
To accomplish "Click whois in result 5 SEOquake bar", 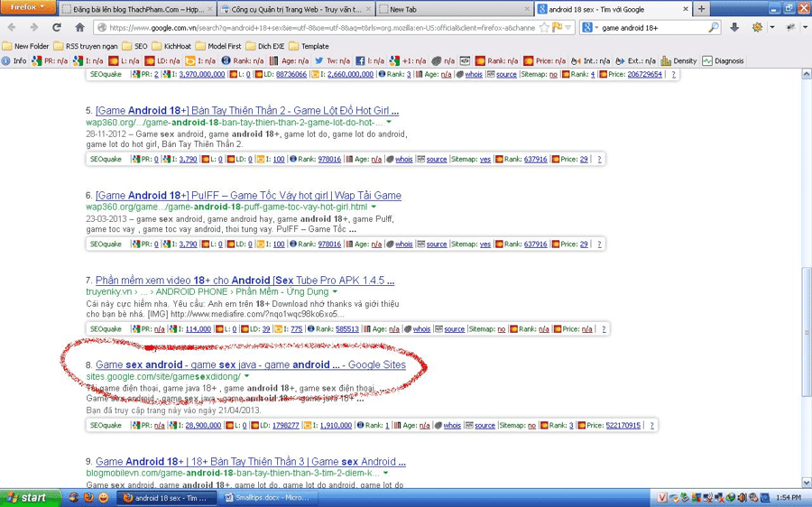I will click(x=404, y=159).
